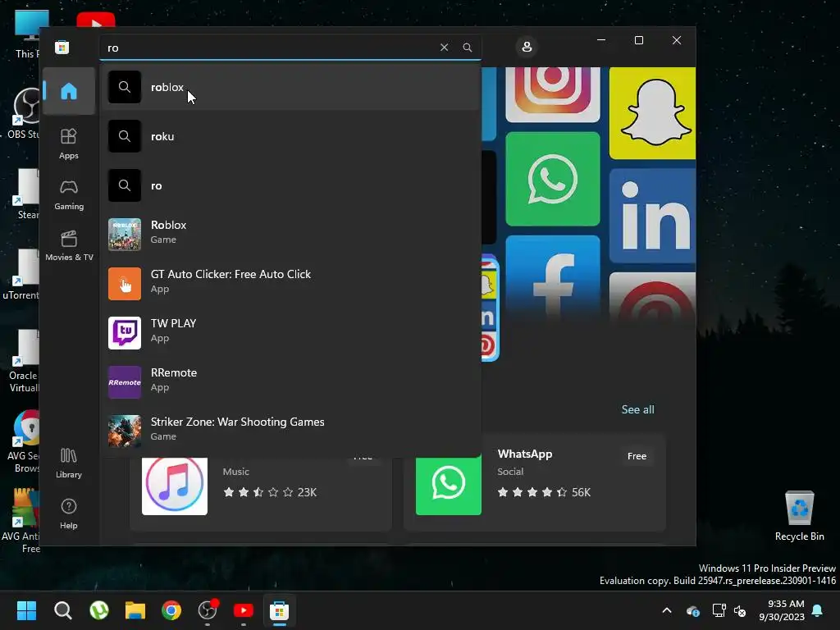The height and width of the screenshot is (630, 840).
Task: Open the Windows Start menu
Action: pyautogui.click(x=26, y=610)
